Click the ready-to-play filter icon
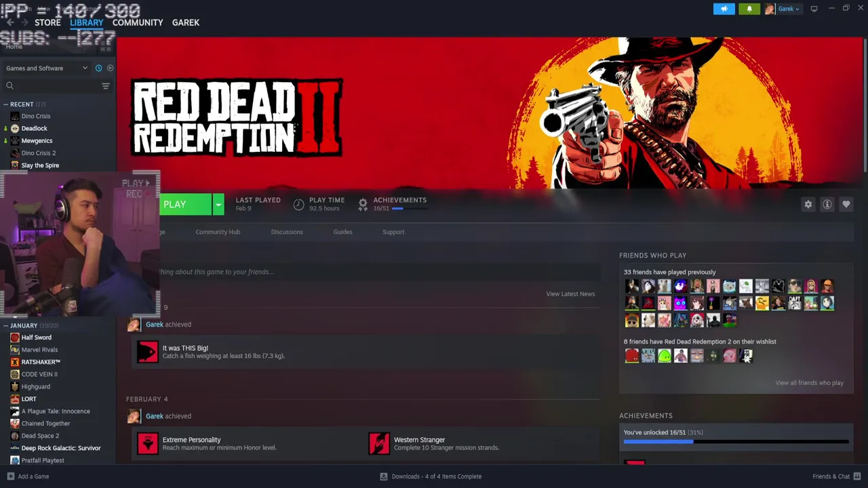Screen dimensions: 868x488 110,68
